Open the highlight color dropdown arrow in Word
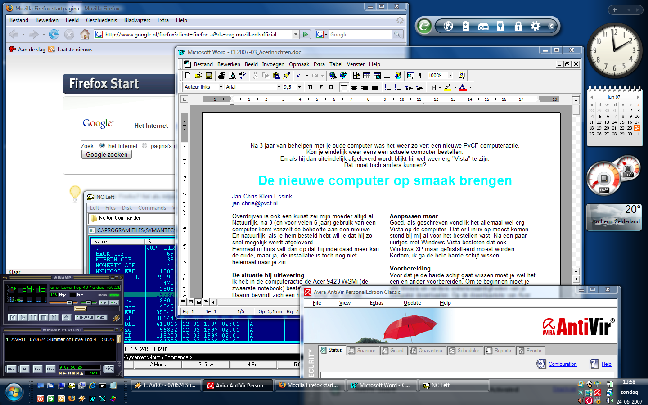The image size is (648, 405). tap(455, 87)
